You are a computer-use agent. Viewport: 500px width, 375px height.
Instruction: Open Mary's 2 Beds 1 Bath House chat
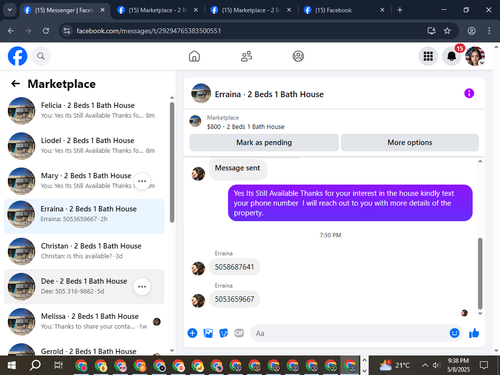(x=84, y=181)
